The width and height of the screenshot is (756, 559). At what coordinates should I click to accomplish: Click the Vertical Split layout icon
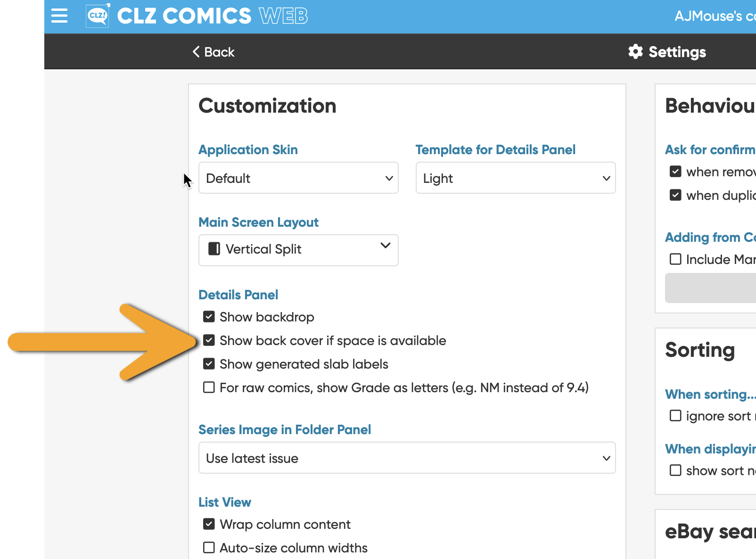[214, 249]
